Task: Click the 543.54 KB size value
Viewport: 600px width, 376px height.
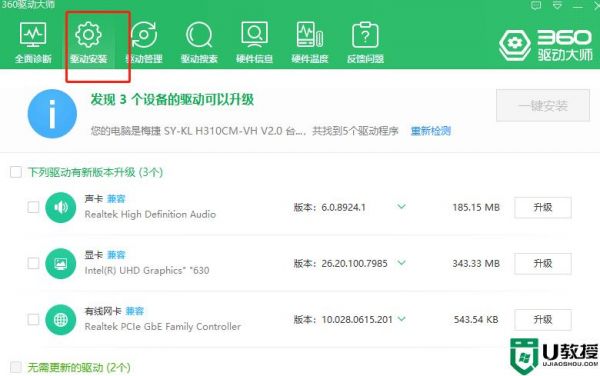Action: click(476, 319)
